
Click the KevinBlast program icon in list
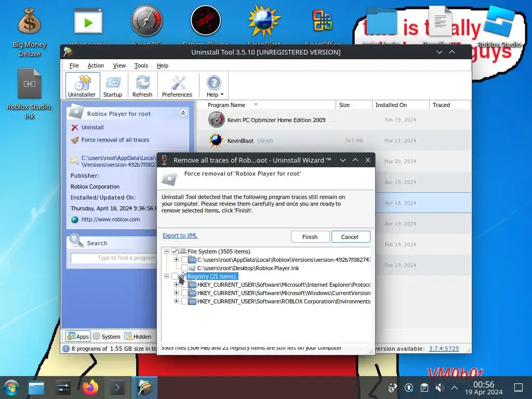[x=216, y=140]
